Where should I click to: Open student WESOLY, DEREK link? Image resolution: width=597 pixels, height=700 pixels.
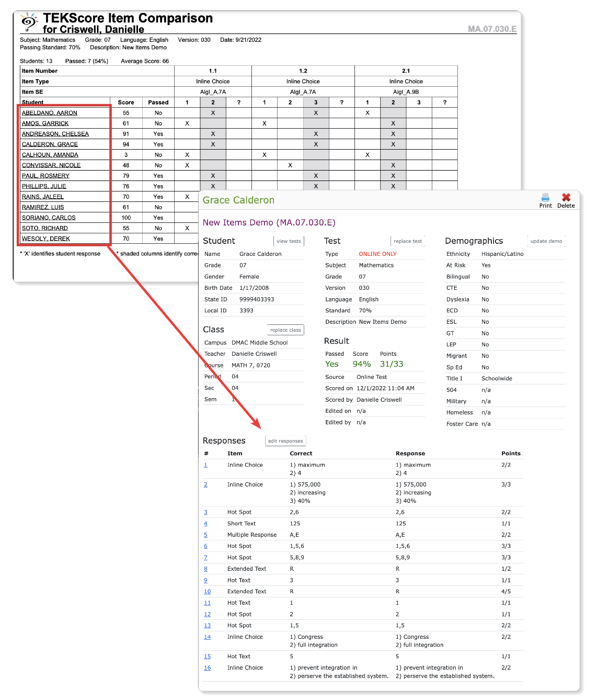(x=46, y=239)
